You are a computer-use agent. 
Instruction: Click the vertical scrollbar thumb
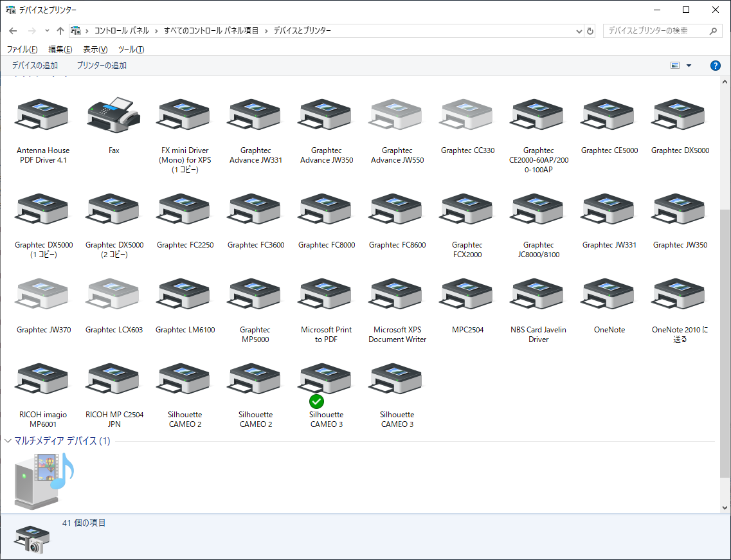pyautogui.click(x=725, y=343)
